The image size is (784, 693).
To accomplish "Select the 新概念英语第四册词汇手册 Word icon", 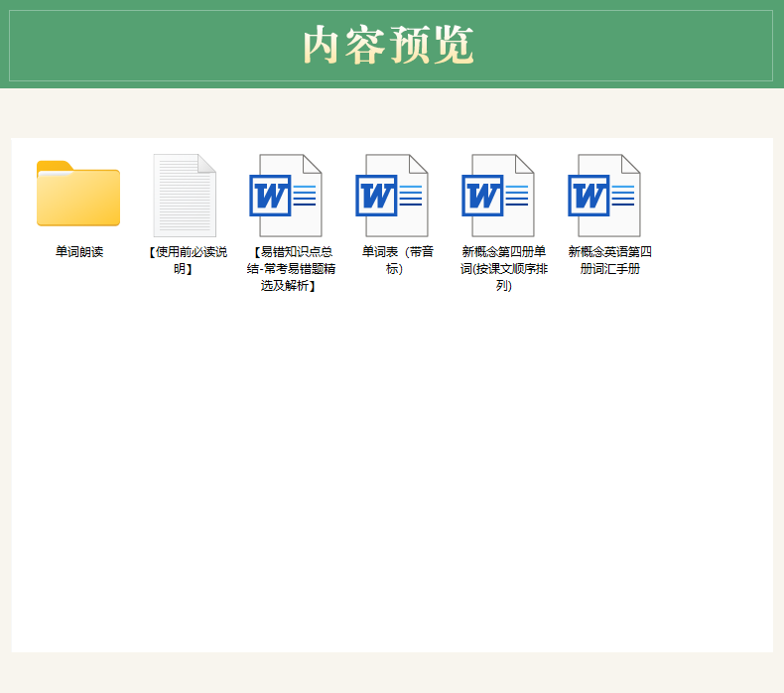I will point(604,196).
